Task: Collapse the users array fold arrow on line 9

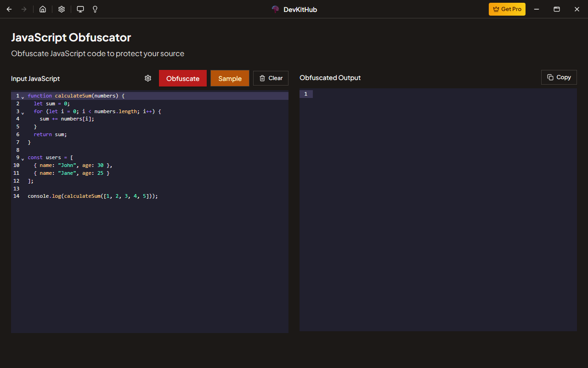Action: [x=23, y=159]
